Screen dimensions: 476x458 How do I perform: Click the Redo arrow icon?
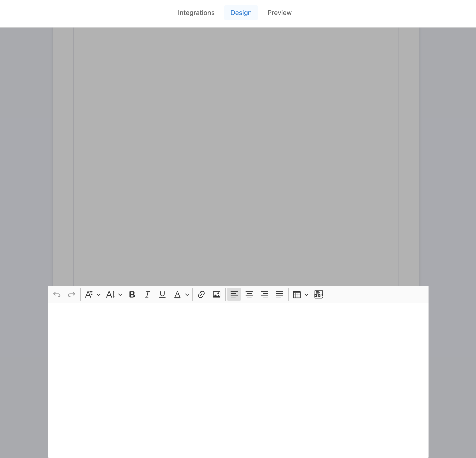tap(72, 294)
